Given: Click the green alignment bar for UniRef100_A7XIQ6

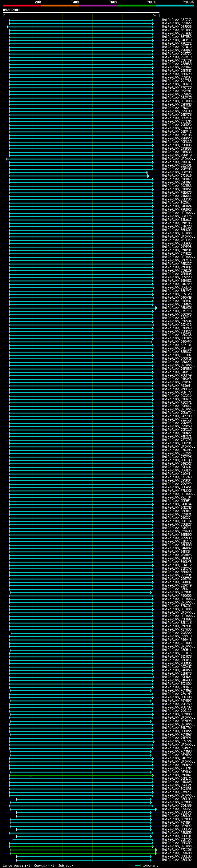Looking at the screenshot, I should [83, 850].
